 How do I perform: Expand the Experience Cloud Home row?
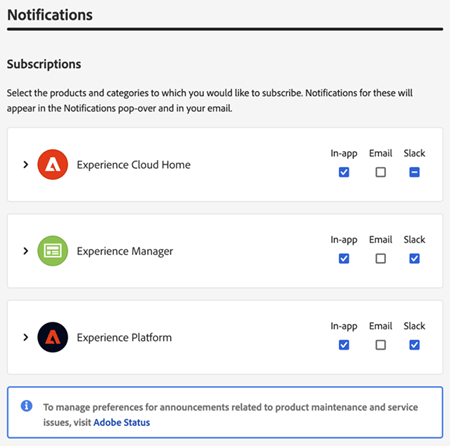click(x=26, y=164)
